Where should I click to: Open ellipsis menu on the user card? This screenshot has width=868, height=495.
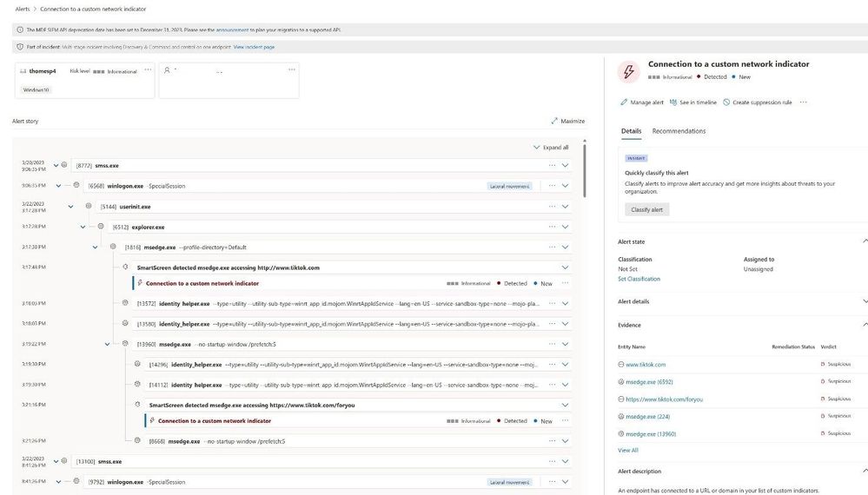click(x=292, y=69)
